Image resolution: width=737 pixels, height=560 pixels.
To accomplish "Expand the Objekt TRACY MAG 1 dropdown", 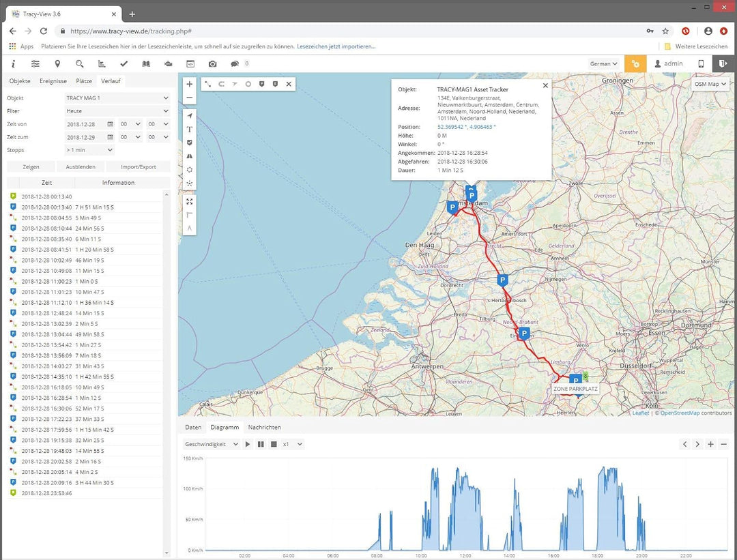I will tap(116, 98).
